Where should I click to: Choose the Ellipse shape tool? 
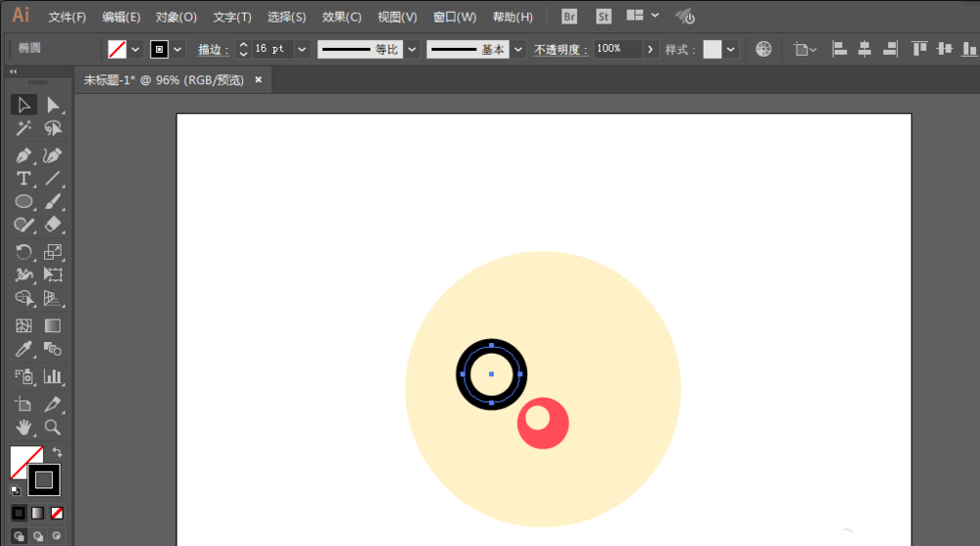[24, 202]
